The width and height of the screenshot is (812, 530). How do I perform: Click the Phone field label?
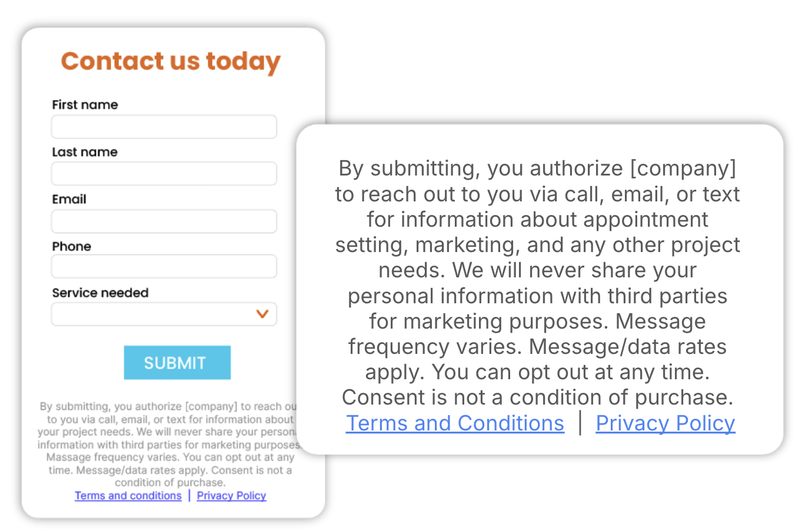(71, 246)
